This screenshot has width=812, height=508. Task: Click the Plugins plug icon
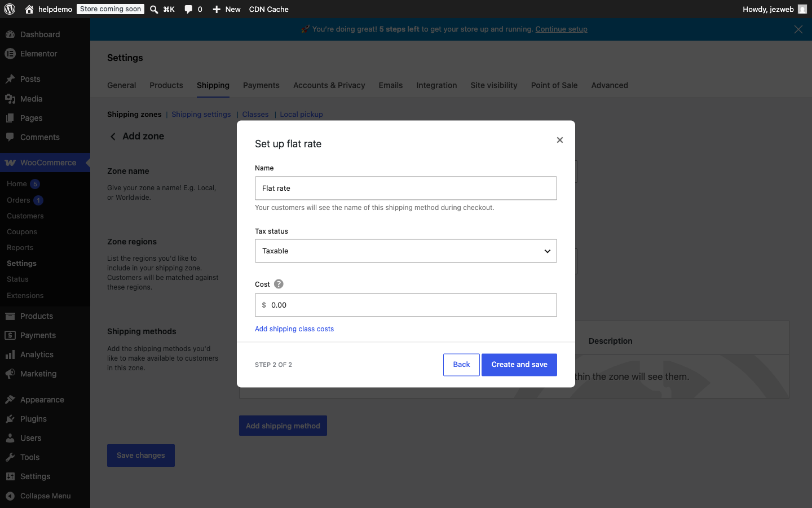point(10,419)
